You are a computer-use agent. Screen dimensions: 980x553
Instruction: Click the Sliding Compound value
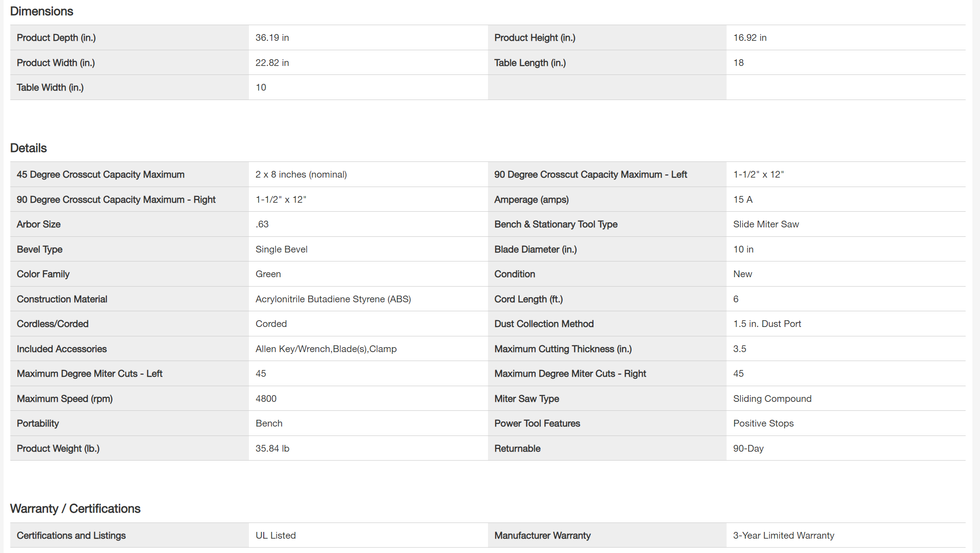pos(772,399)
